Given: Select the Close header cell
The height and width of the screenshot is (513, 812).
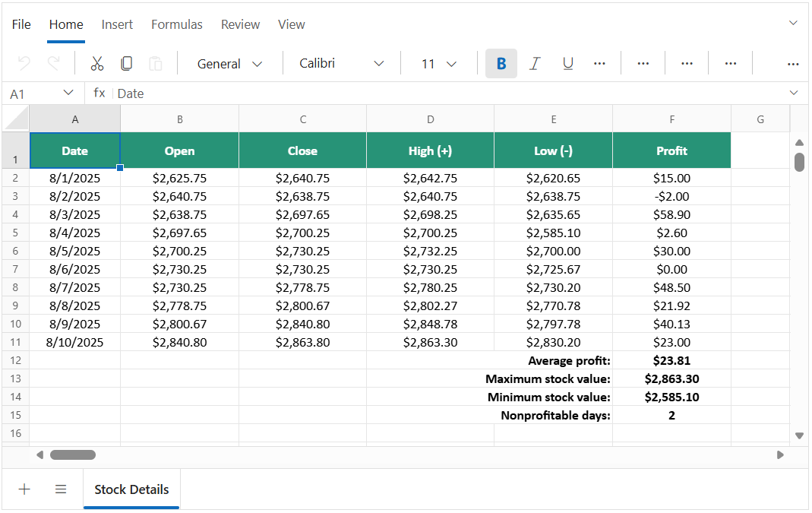Looking at the screenshot, I should pyautogui.click(x=302, y=150).
